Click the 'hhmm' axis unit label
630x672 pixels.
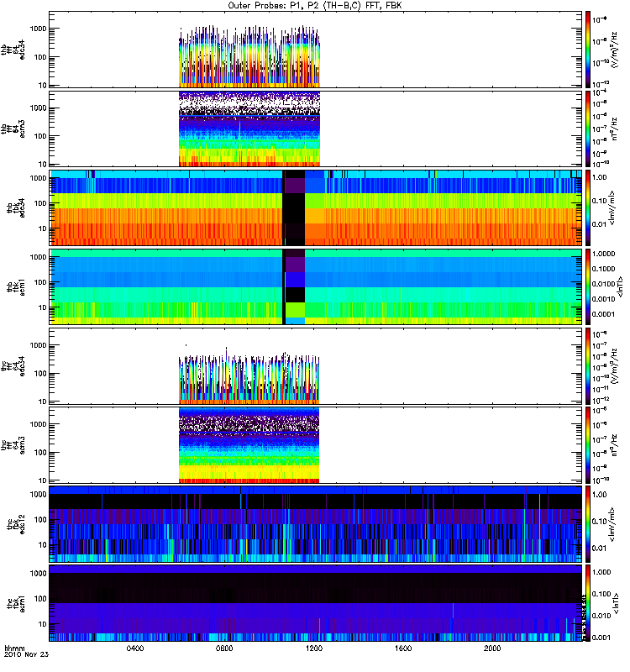click(x=14, y=648)
